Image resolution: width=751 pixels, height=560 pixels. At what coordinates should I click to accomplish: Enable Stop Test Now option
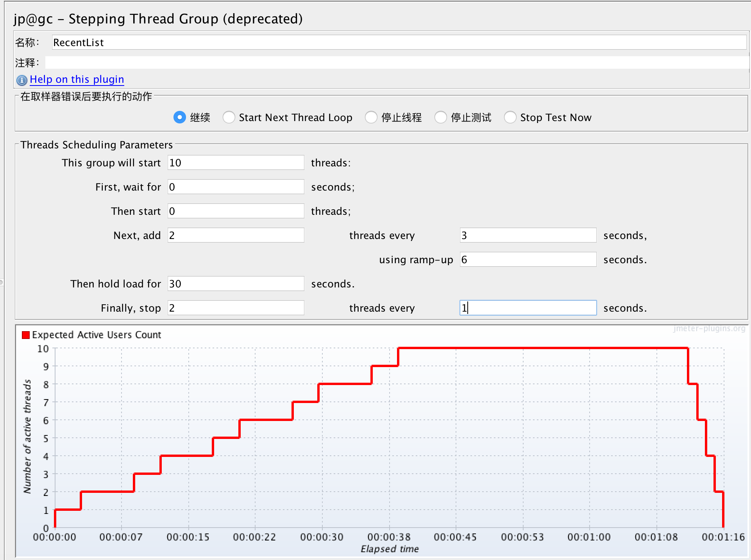click(x=510, y=117)
